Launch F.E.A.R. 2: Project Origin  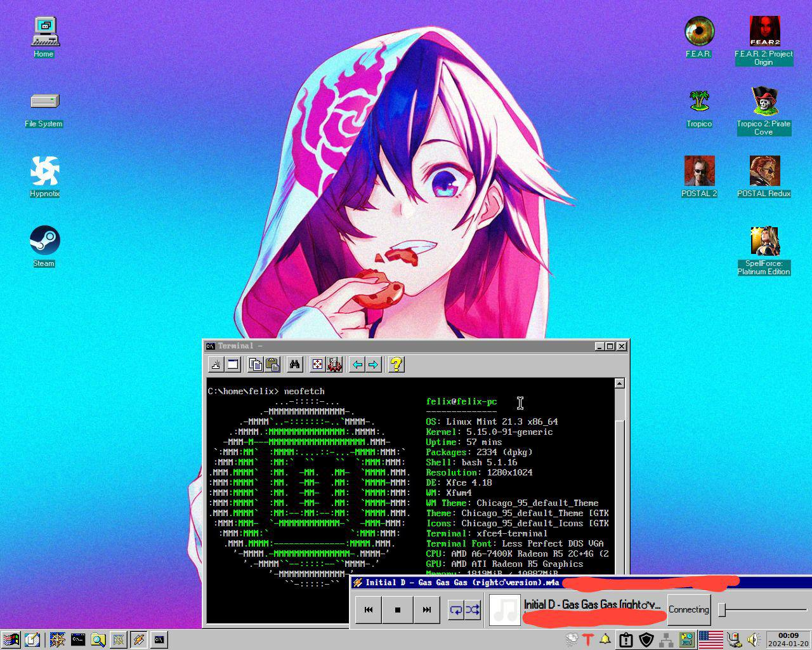click(x=764, y=41)
